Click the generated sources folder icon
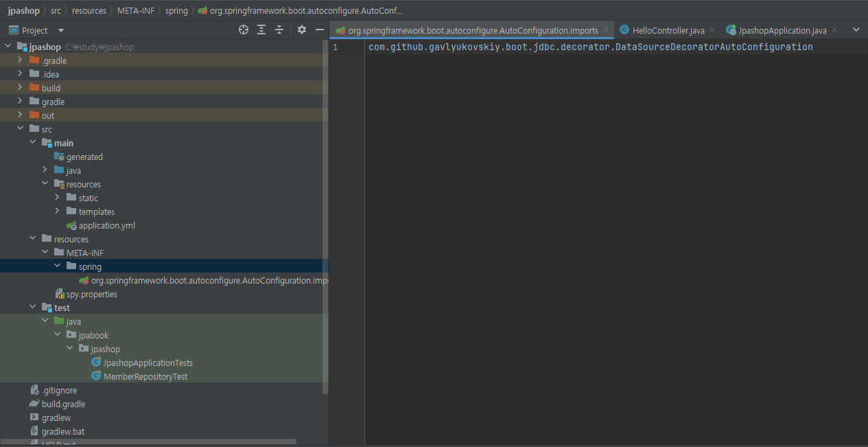The image size is (868, 447). [x=59, y=157]
